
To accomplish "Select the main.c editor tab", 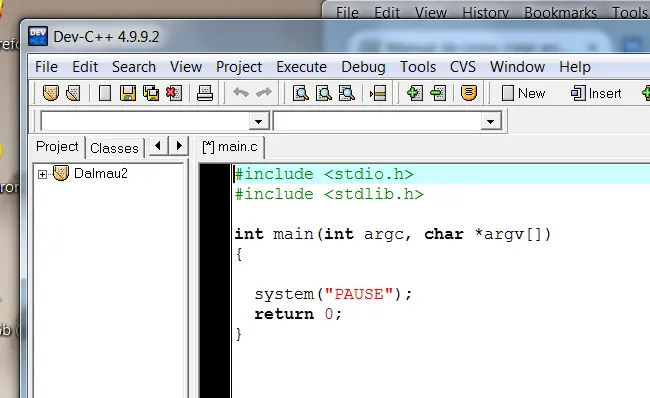I will click(x=229, y=147).
